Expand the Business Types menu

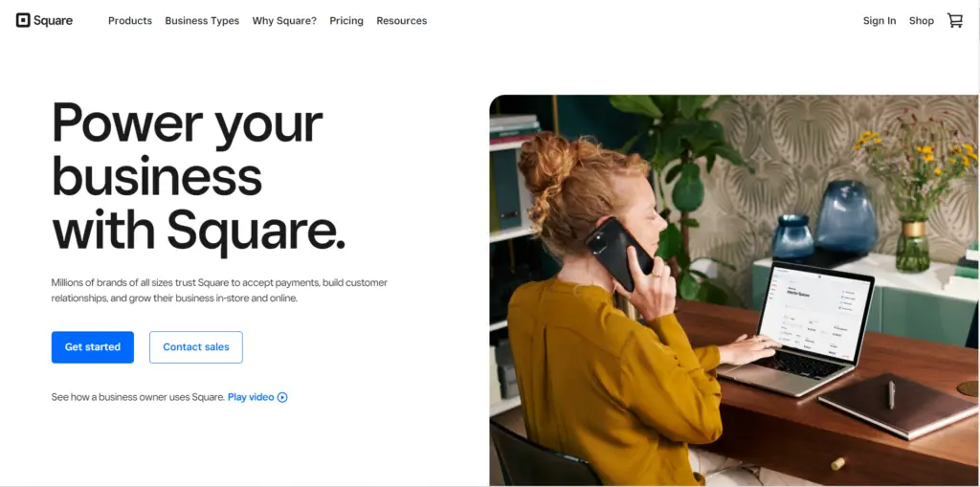pos(202,21)
